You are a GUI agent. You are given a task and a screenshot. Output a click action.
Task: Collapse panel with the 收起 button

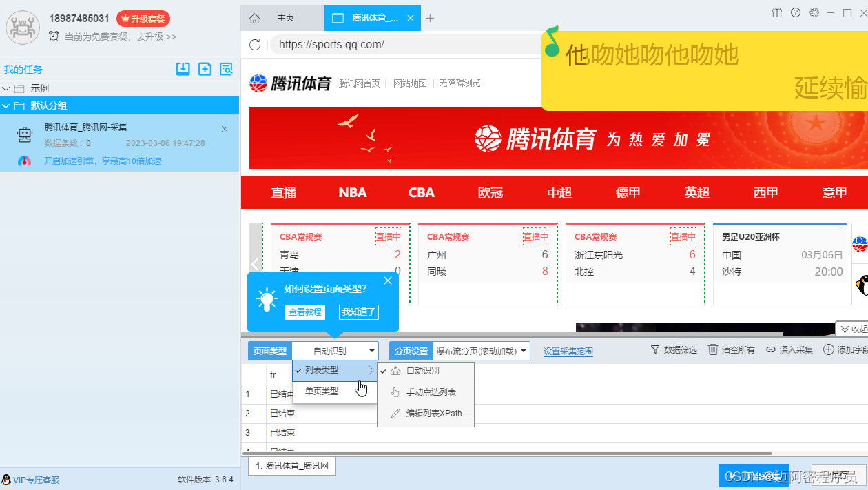click(x=852, y=329)
